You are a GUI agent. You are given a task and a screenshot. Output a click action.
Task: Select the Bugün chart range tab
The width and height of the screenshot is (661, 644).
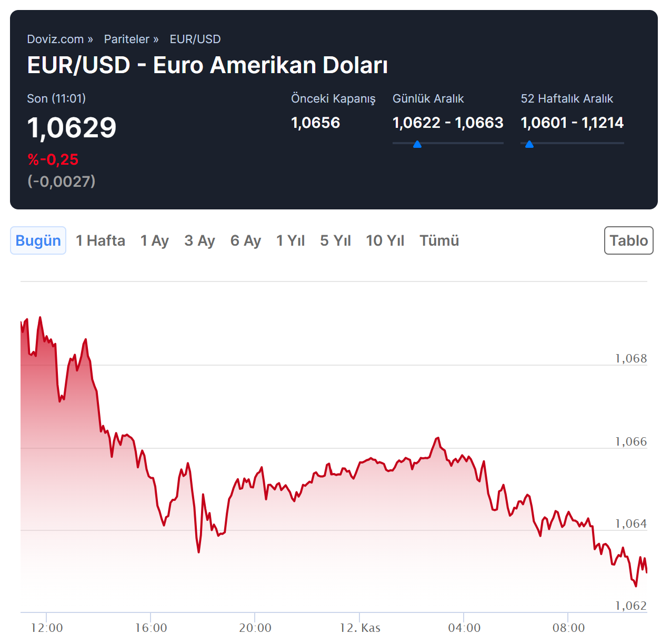pyautogui.click(x=38, y=240)
